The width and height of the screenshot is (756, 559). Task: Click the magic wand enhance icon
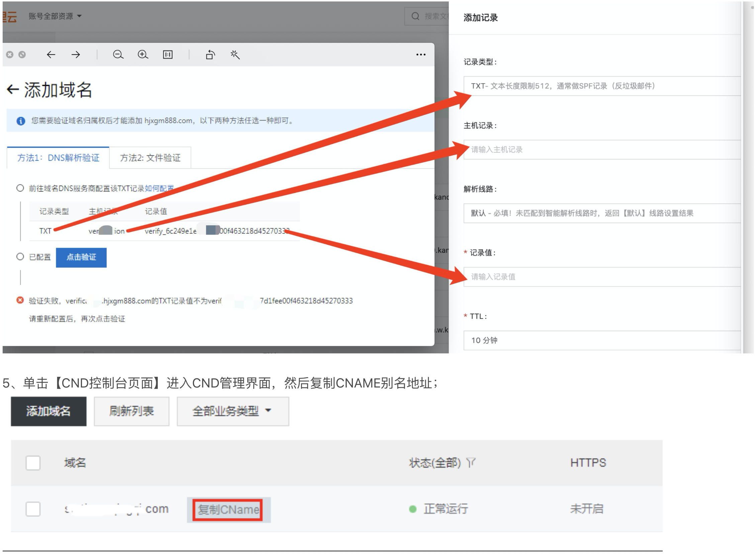235,54
